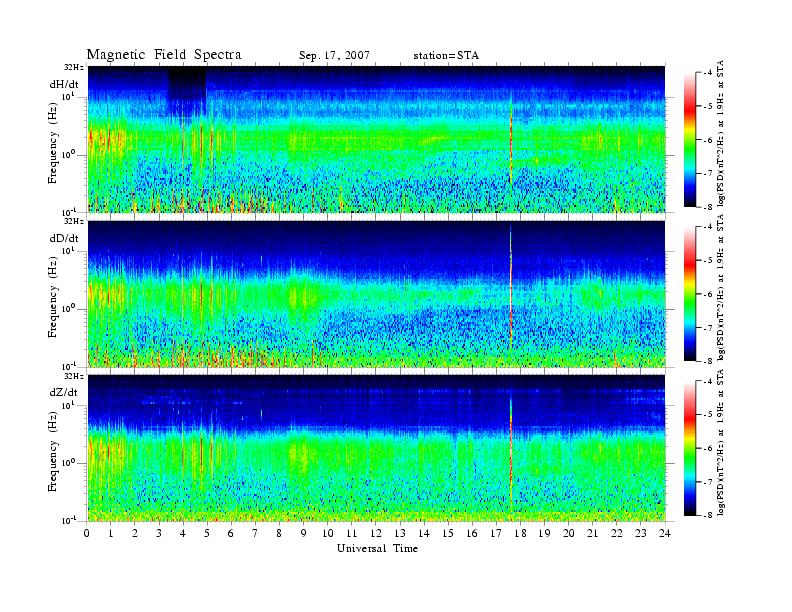Click hour 24 on the Universal Time axis
Screen dimensions: 792x612
coord(664,533)
